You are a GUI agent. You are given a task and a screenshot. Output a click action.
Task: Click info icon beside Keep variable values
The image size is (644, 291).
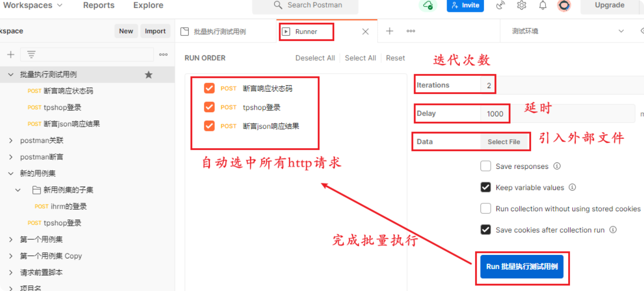pyautogui.click(x=572, y=187)
